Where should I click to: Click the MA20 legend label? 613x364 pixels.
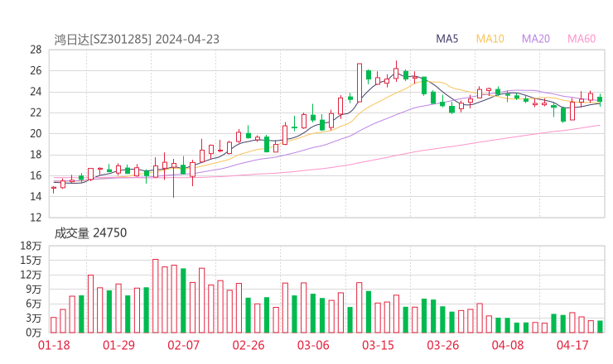(x=536, y=39)
